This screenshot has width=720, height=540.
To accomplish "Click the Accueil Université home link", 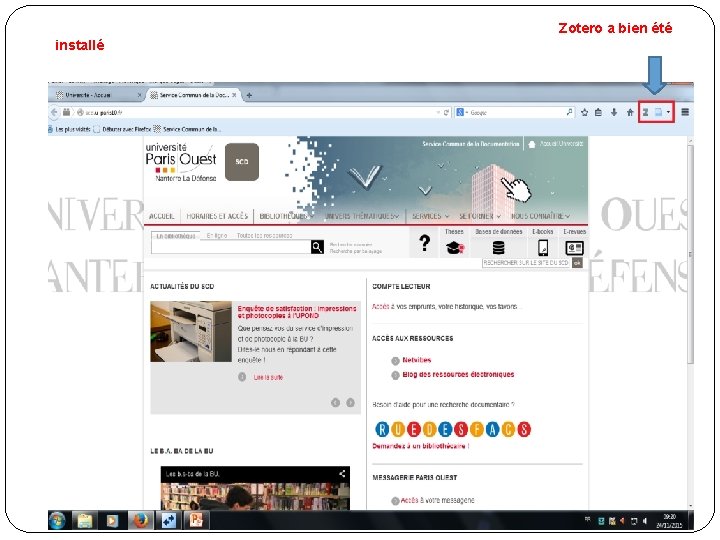I will [556, 144].
